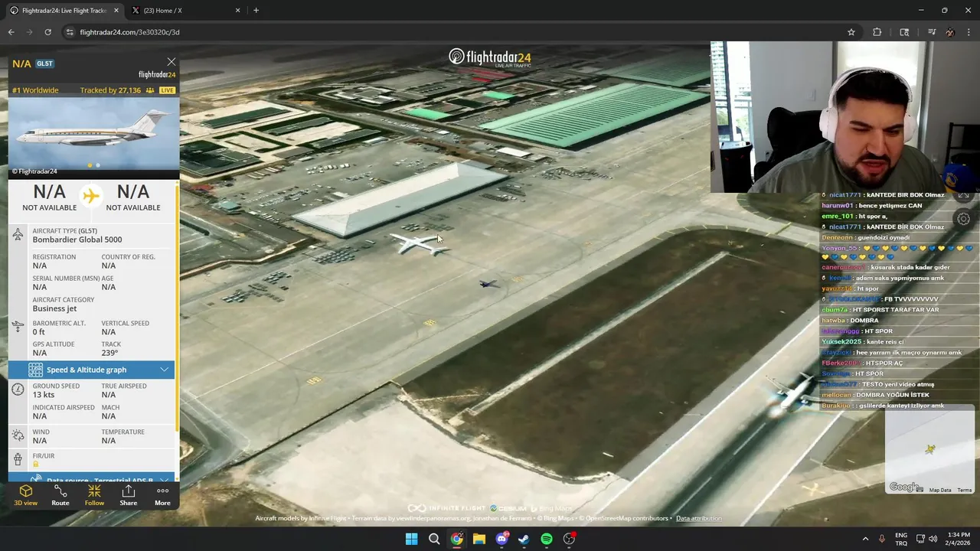
Task: Click the aircraft type plane icon
Action: [x=18, y=235]
